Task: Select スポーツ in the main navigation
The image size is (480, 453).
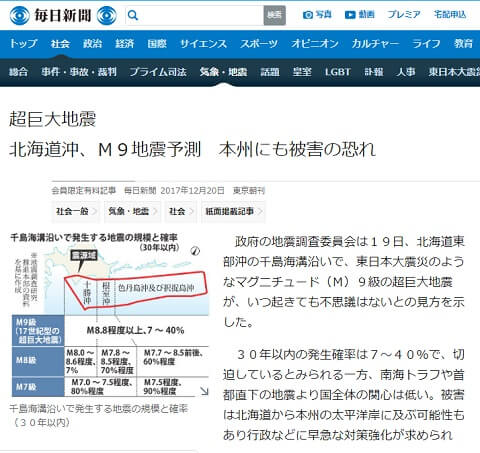Action: 259,44
